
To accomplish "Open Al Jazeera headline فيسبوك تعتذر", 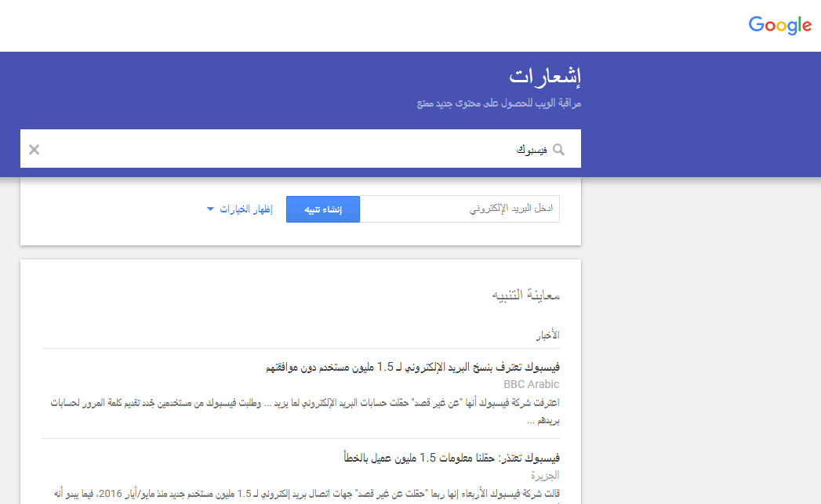I will pyautogui.click(x=452, y=458).
